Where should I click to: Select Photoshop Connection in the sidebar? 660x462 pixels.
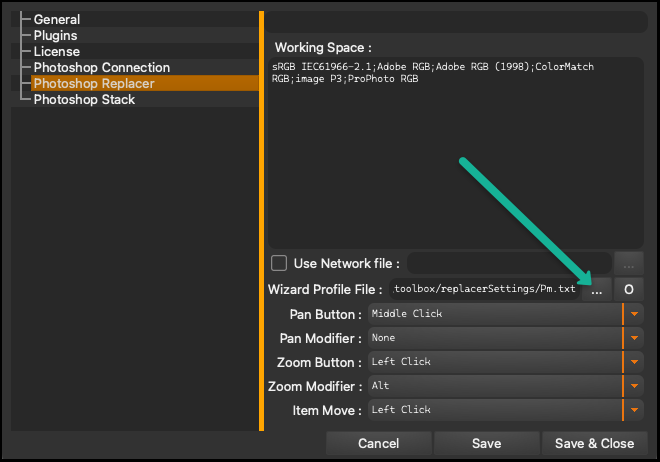(102, 67)
